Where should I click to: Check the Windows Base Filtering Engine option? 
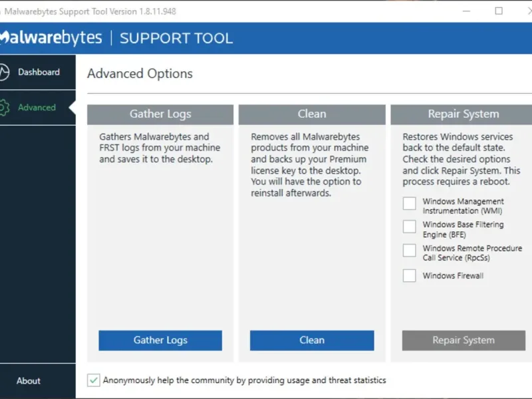[x=410, y=226]
